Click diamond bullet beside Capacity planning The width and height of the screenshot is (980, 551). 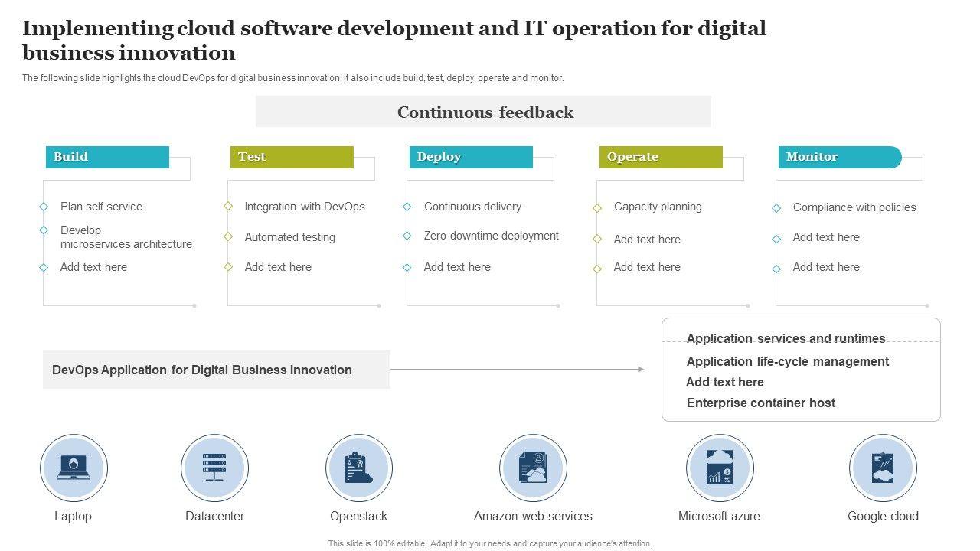pyautogui.click(x=597, y=207)
